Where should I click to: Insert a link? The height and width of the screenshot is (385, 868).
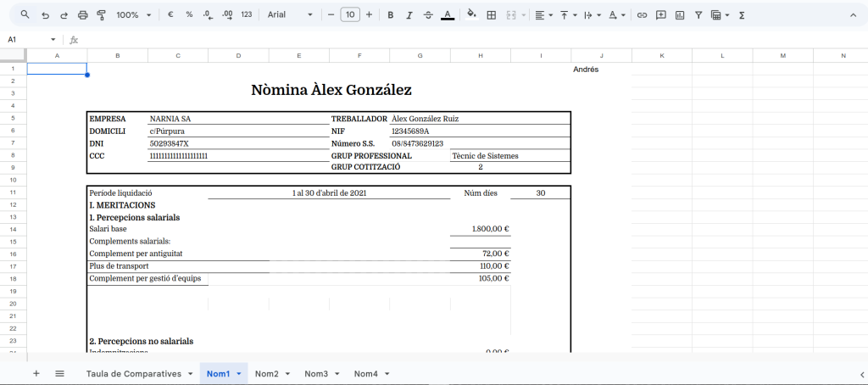tap(642, 15)
